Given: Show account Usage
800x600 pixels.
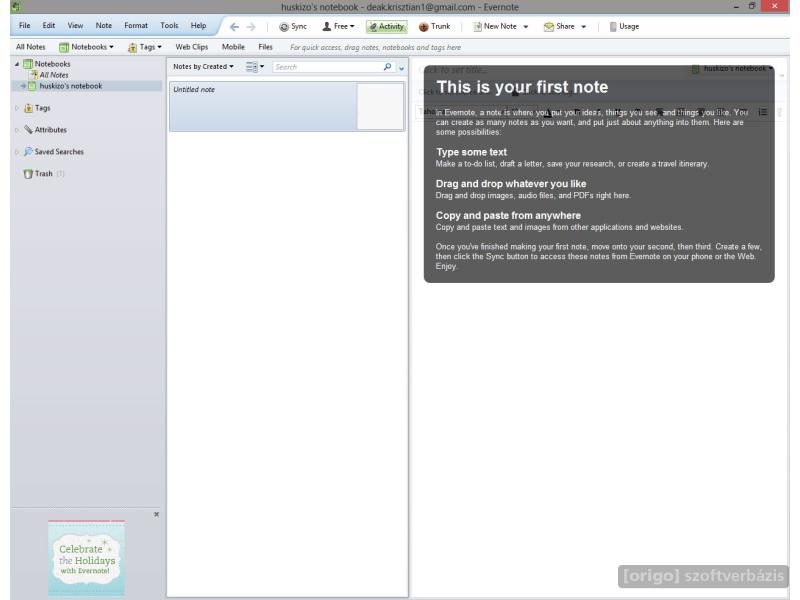Looking at the screenshot, I should 624,27.
